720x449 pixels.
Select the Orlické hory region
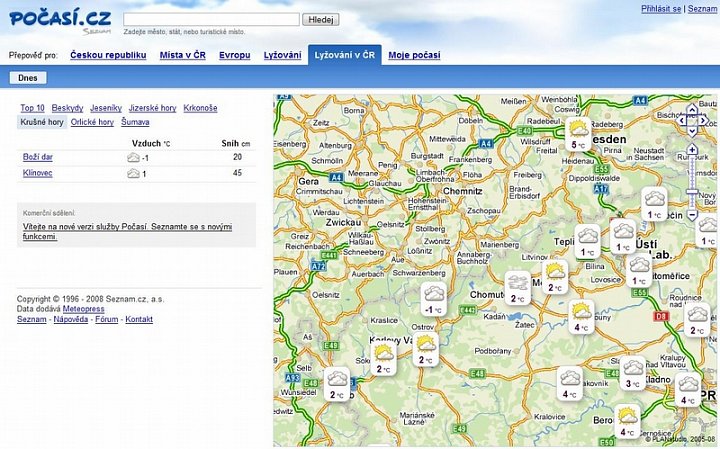click(92, 122)
